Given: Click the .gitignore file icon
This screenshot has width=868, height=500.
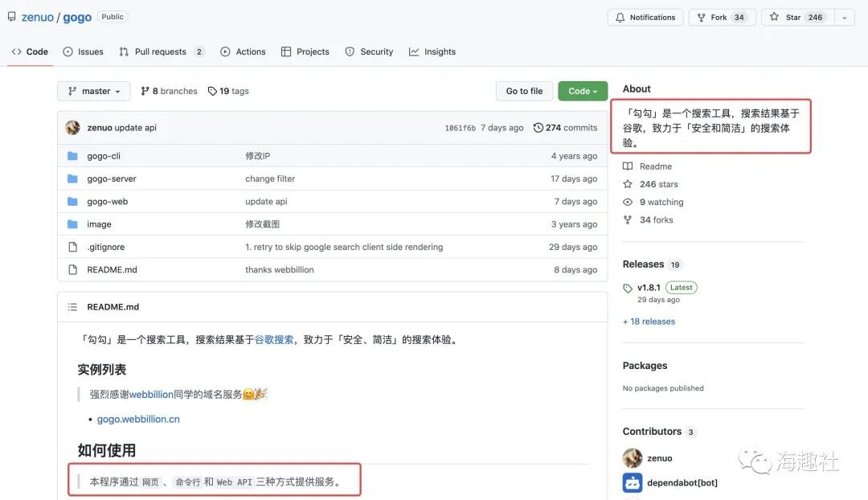Looking at the screenshot, I should [72, 247].
